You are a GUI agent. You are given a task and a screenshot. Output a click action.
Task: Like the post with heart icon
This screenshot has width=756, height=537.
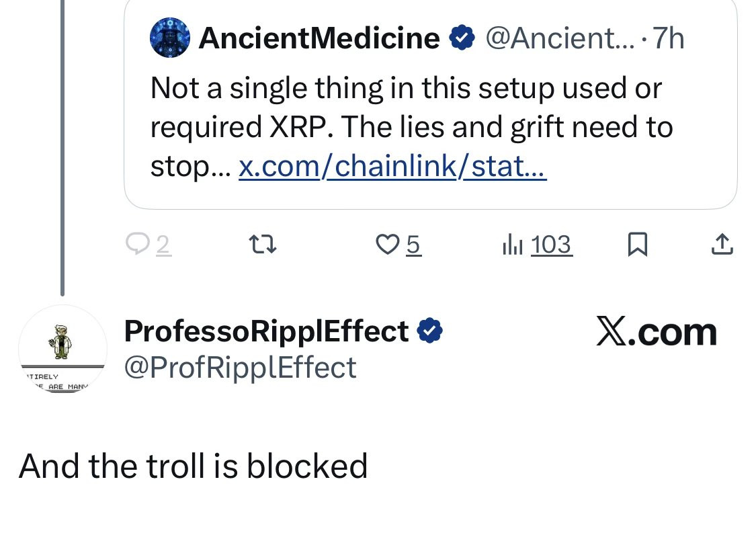(x=387, y=245)
